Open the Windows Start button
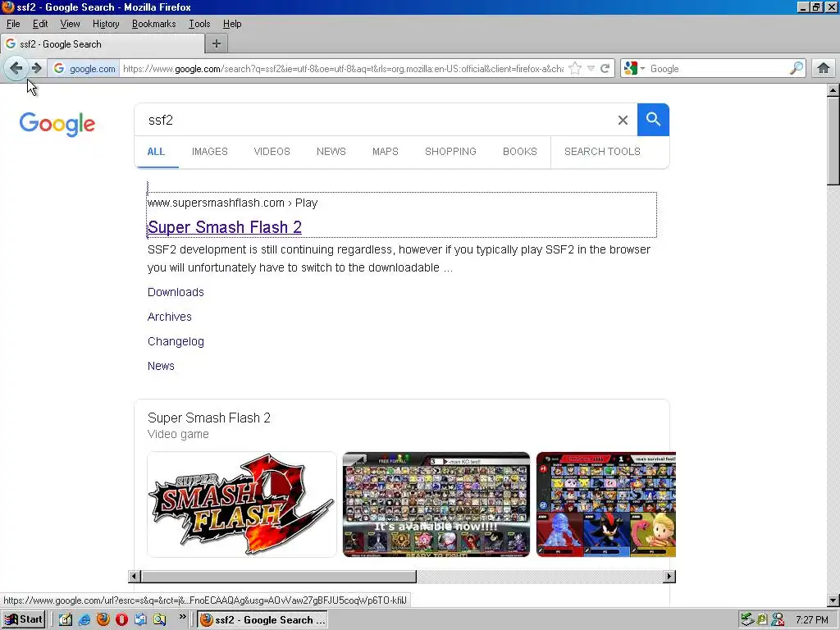Viewport: 840px width, 630px height. click(x=23, y=619)
